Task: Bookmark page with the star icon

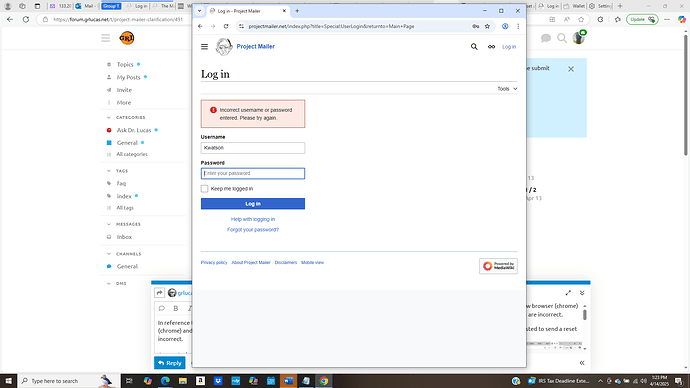Action: [487, 26]
